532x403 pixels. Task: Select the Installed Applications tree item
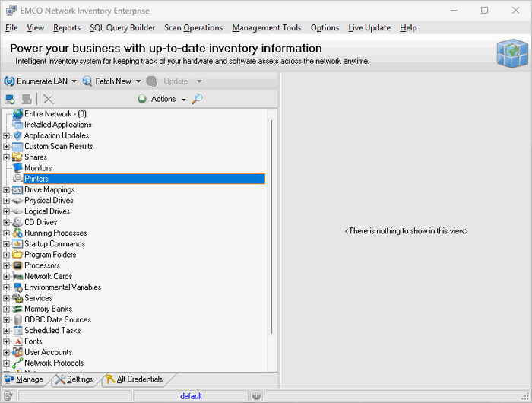58,125
